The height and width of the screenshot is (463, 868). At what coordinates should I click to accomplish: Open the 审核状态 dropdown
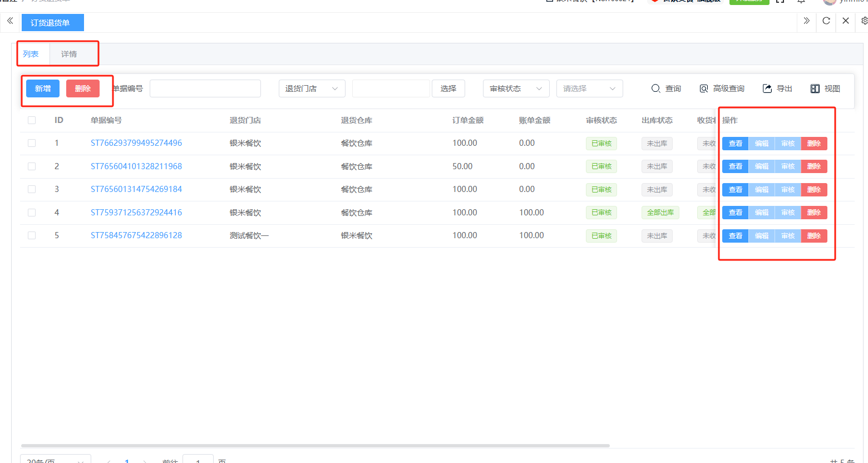[x=516, y=88]
